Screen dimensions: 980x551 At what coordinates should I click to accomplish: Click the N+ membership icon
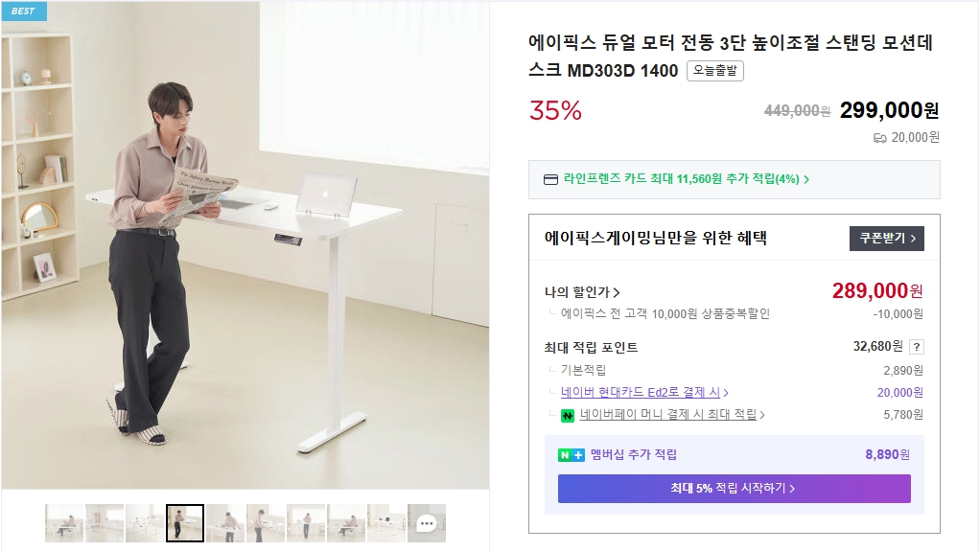coord(572,454)
